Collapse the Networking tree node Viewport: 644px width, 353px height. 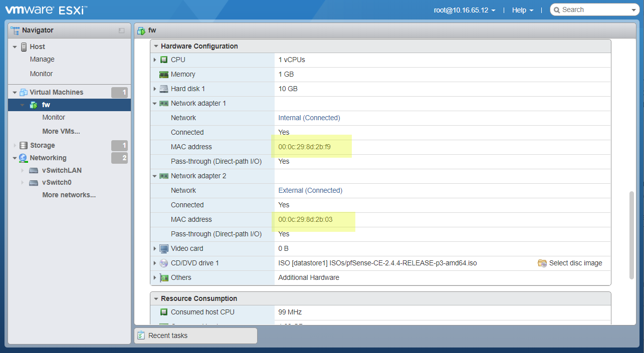15,158
